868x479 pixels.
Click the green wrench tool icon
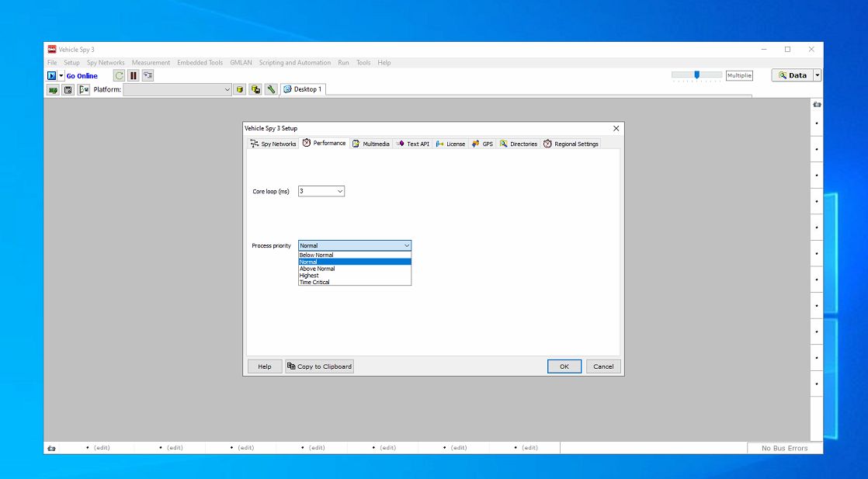[271, 90]
